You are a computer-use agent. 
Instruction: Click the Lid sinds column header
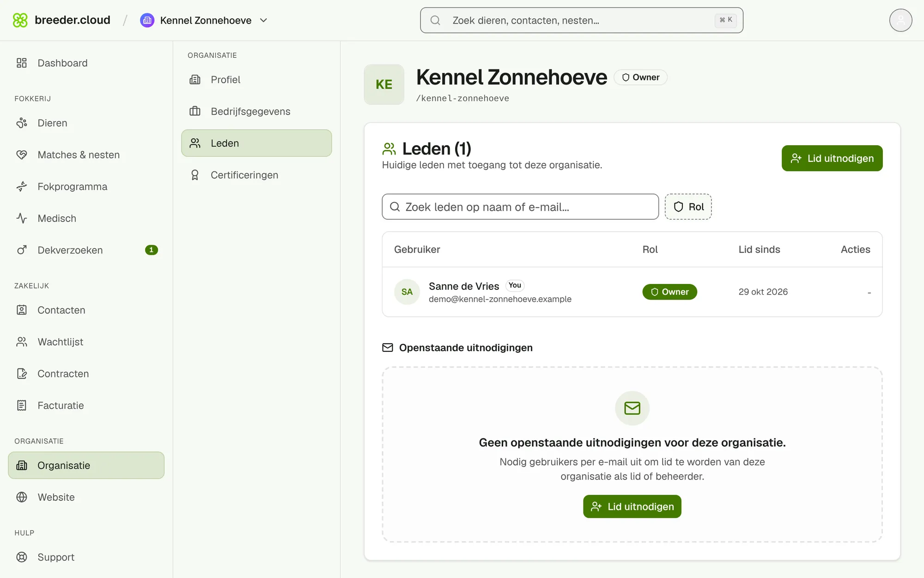[x=759, y=250]
